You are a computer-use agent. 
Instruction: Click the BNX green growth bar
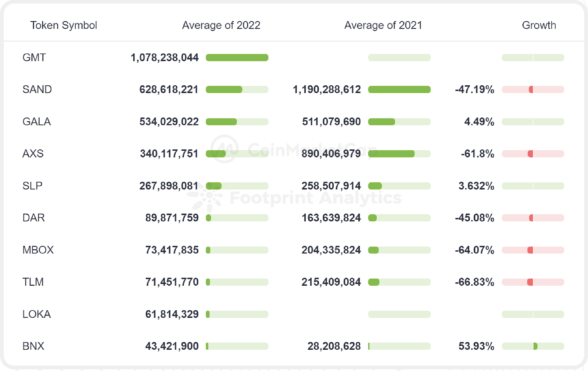coord(535,346)
